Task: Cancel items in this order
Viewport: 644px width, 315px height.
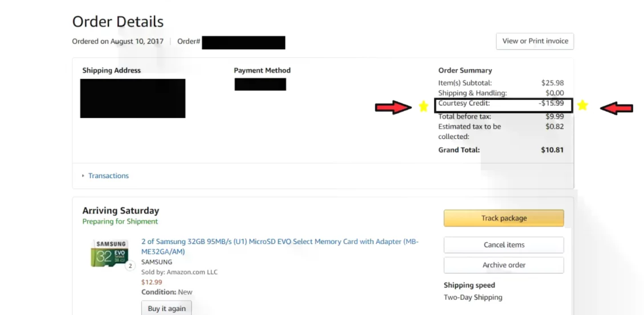Action: pos(503,245)
